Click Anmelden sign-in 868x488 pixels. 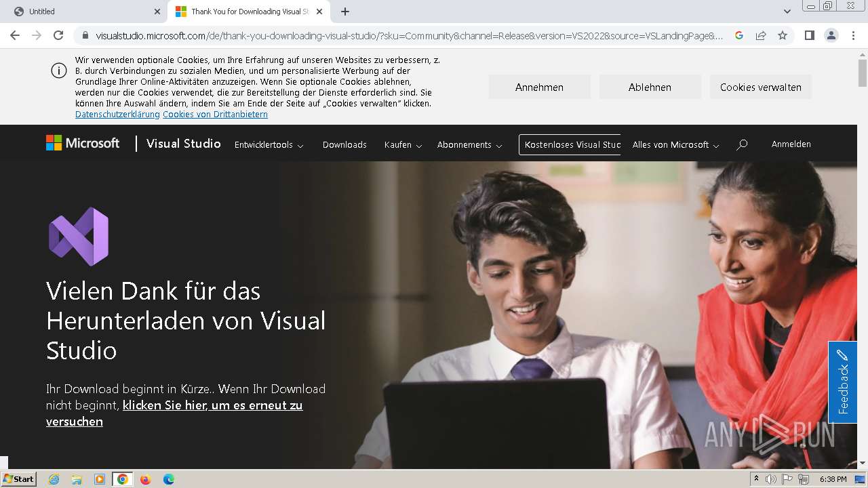pyautogui.click(x=791, y=144)
